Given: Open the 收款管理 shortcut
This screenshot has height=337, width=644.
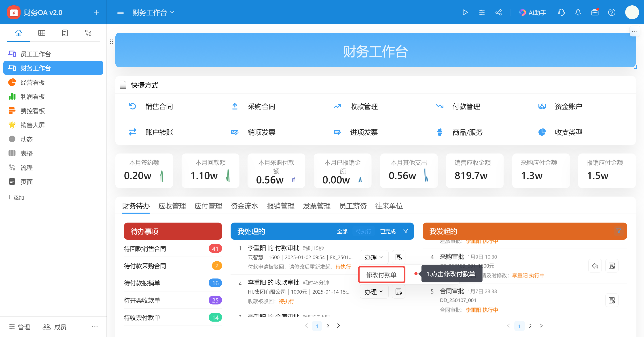Looking at the screenshot, I should 356,107.
